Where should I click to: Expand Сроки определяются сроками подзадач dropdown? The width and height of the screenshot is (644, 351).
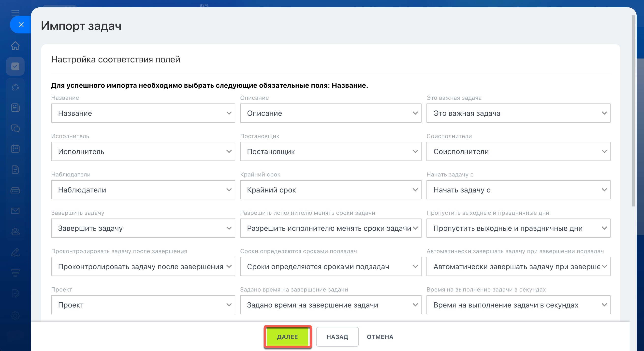331,266
